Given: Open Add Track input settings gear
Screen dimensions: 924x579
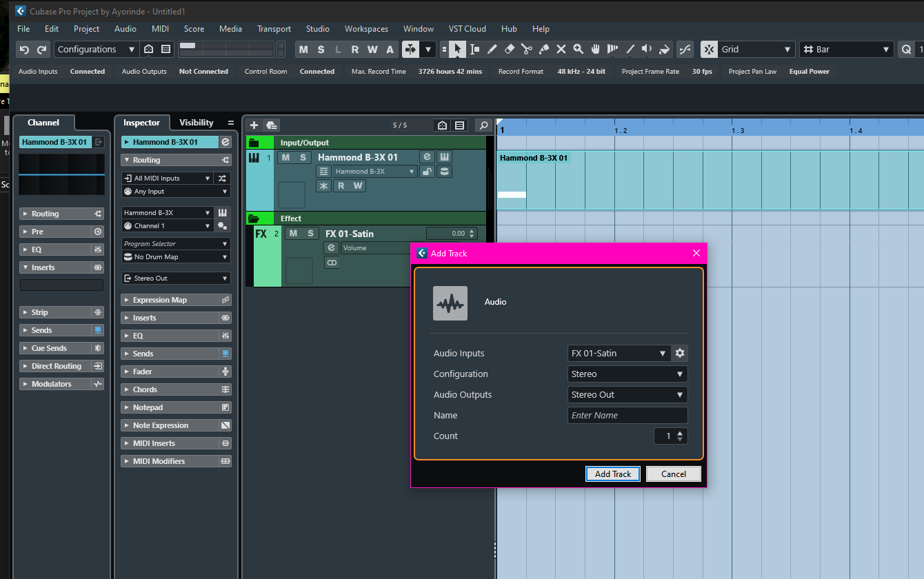Looking at the screenshot, I should point(680,353).
